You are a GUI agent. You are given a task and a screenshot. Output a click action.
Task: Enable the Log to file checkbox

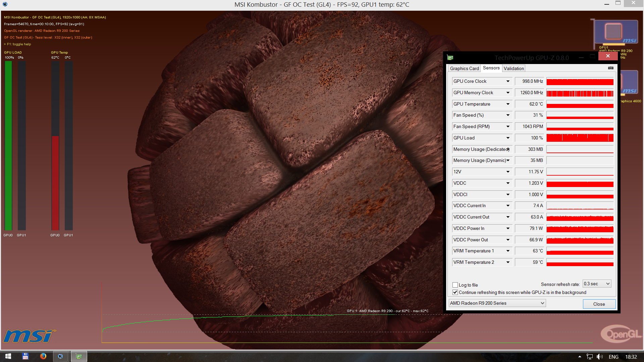point(455,285)
